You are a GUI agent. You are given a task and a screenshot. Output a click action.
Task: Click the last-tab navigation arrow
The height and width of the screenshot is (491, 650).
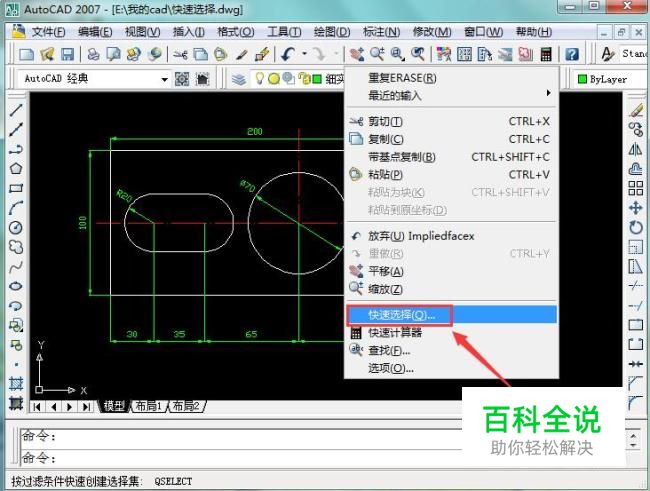coord(86,407)
